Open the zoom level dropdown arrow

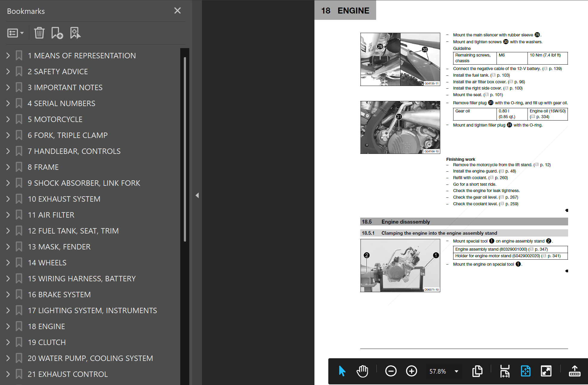(456, 371)
